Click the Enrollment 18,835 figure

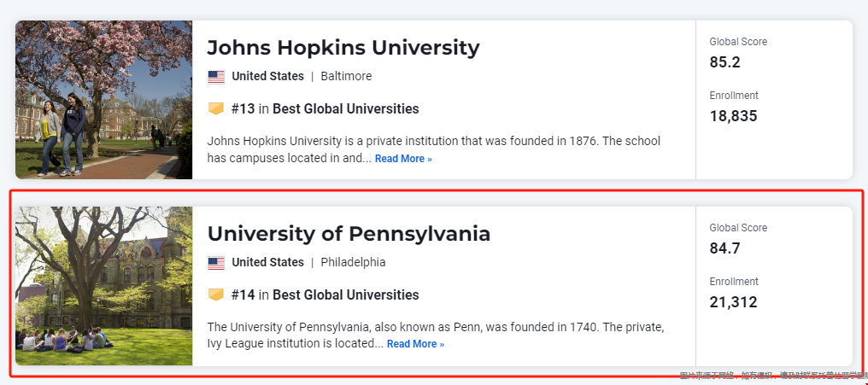click(x=733, y=116)
